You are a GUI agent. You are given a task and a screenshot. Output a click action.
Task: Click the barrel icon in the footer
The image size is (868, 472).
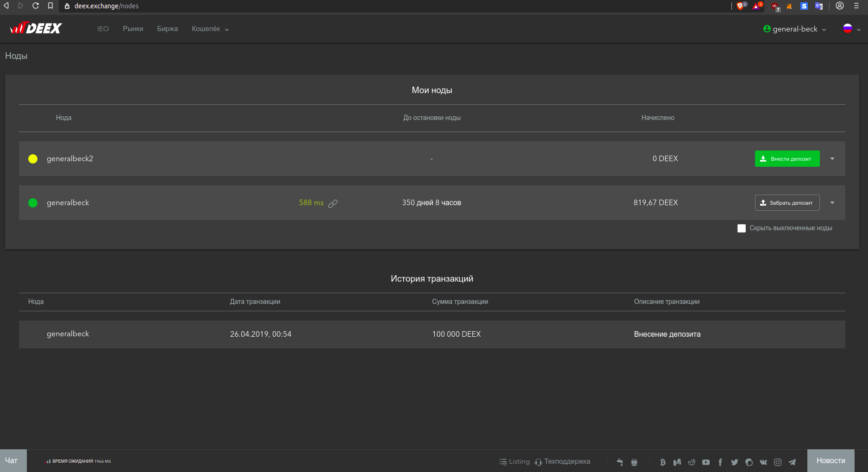(634, 462)
